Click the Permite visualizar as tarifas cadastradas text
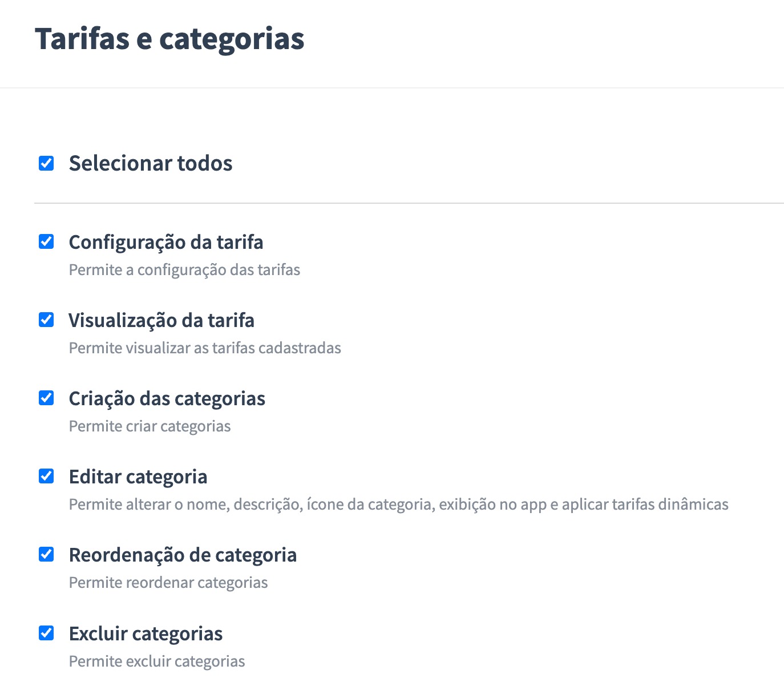 pos(205,348)
